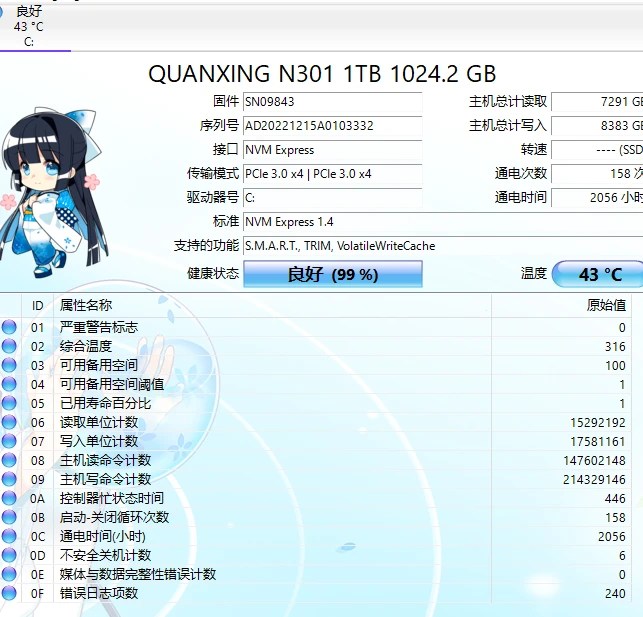Click the 主机总计读取 value 7291 GB

[x=597, y=102]
